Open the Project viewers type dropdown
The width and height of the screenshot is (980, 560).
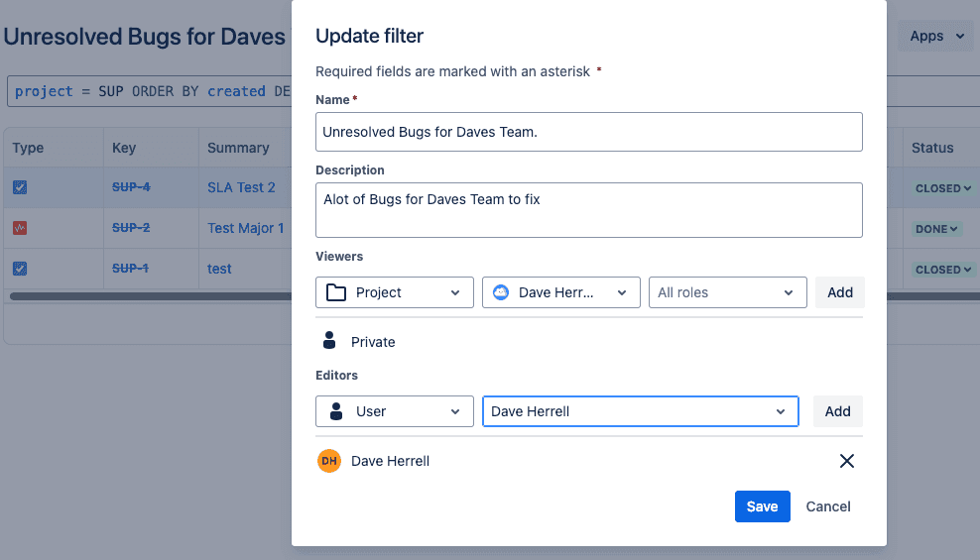click(395, 292)
